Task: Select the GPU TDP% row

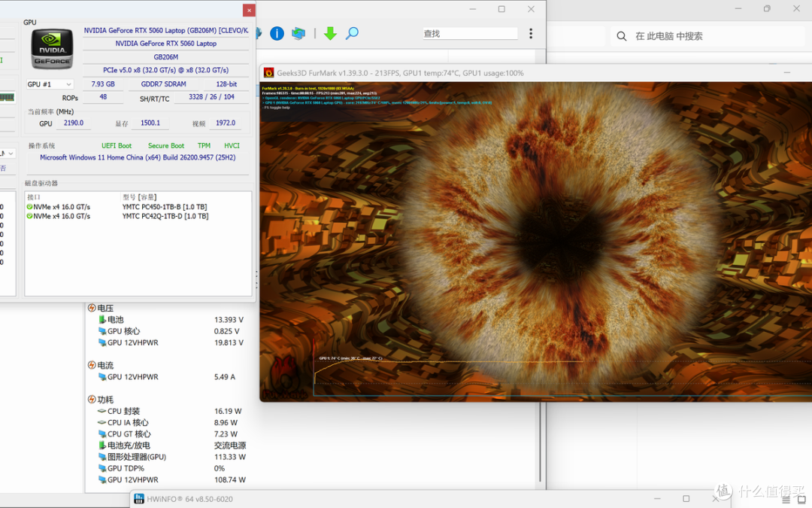Action: pos(169,468)
